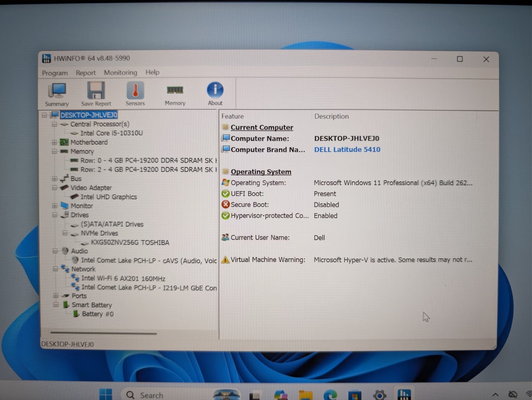The height and width of the screenshot is (400, 532).
Task: Click the Monitor tree icon
Action: (x=65, y=206)
